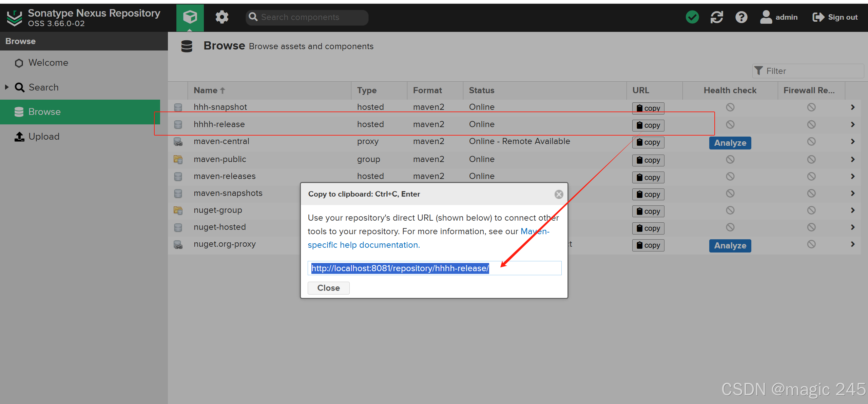Screen dimensions: 868x404
Task: Click Analyze button for maven-central
Action: [730, 143]
